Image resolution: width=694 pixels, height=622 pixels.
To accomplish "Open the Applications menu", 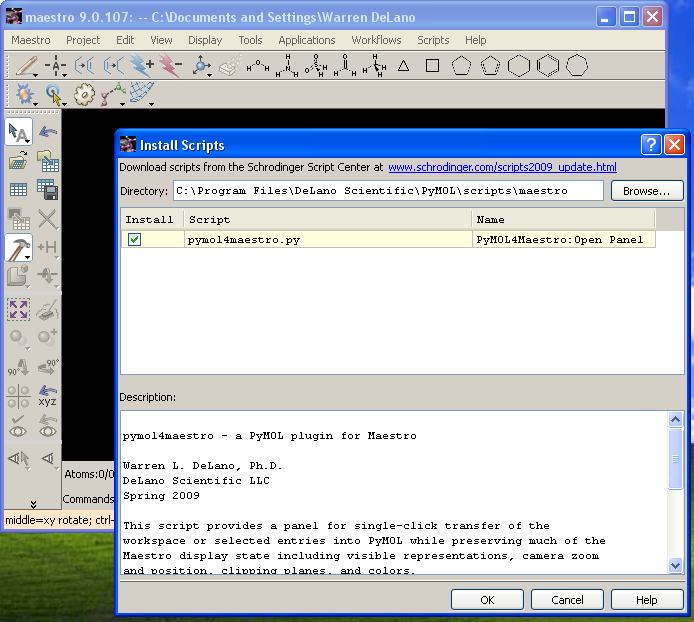I will pos(307,40).
